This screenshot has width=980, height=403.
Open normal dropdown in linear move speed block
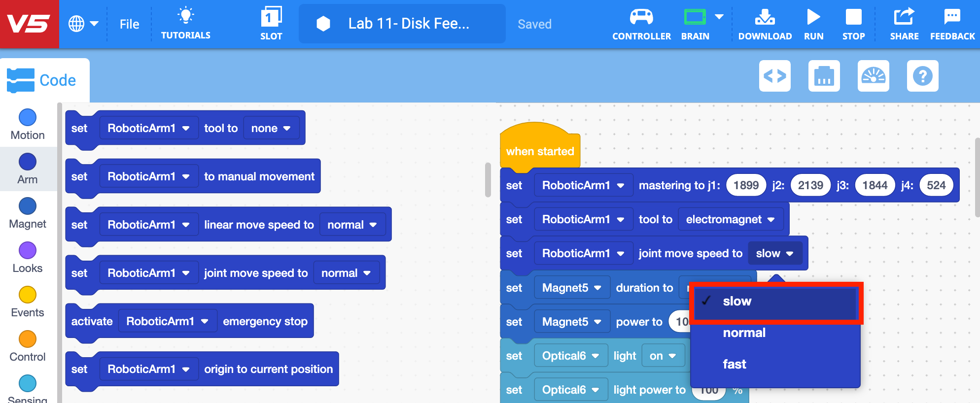point(352,225)
